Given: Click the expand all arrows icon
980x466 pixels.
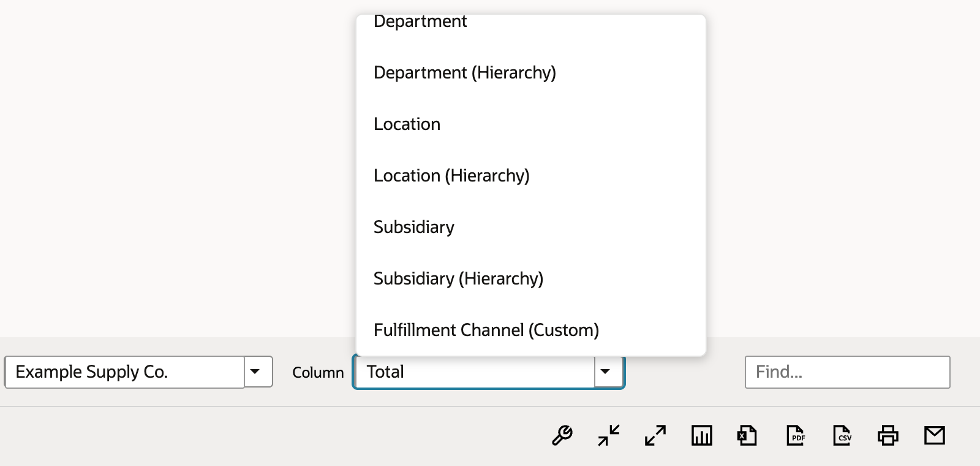Looking at the screenshot, I should click(x=655, y=435).
